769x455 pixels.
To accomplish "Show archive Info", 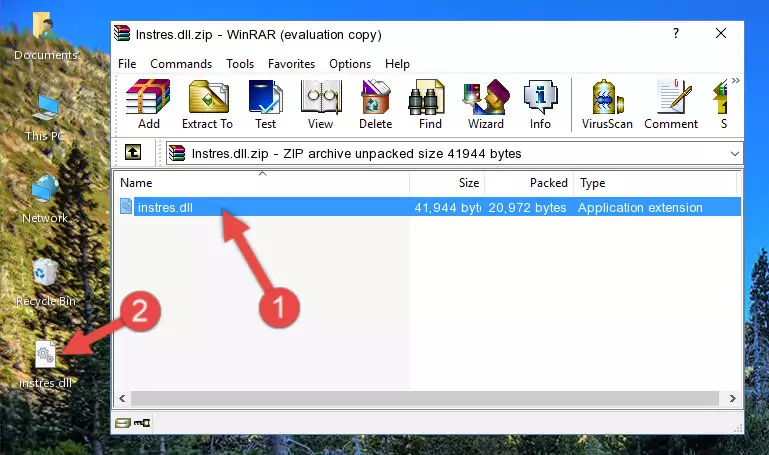I will (540, 104).
